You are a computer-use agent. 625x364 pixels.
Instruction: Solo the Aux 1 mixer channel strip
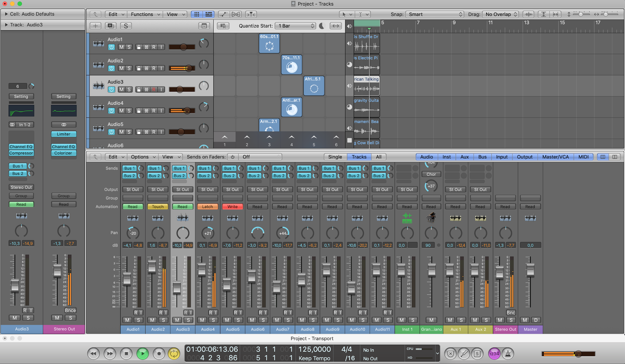(461, 320)
